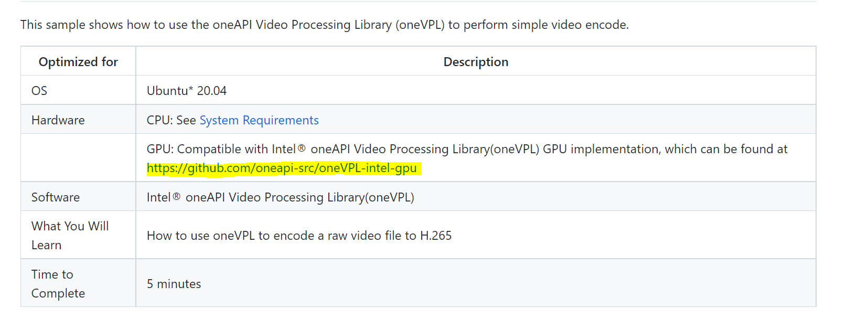This screenshot has height=329, width=868.
Task: Select the "OS" row label
Action: click(39, 91)
